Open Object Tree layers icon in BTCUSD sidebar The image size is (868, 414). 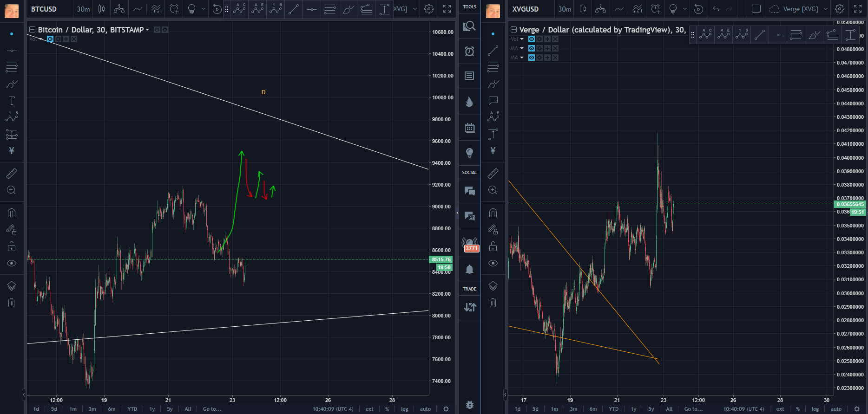12,286
